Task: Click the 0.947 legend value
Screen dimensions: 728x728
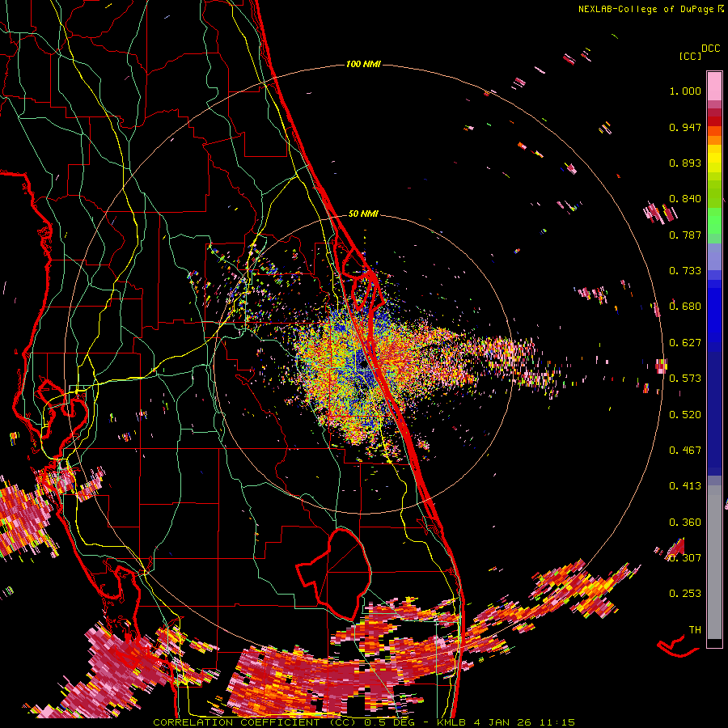Action: [x=685, y=127]
